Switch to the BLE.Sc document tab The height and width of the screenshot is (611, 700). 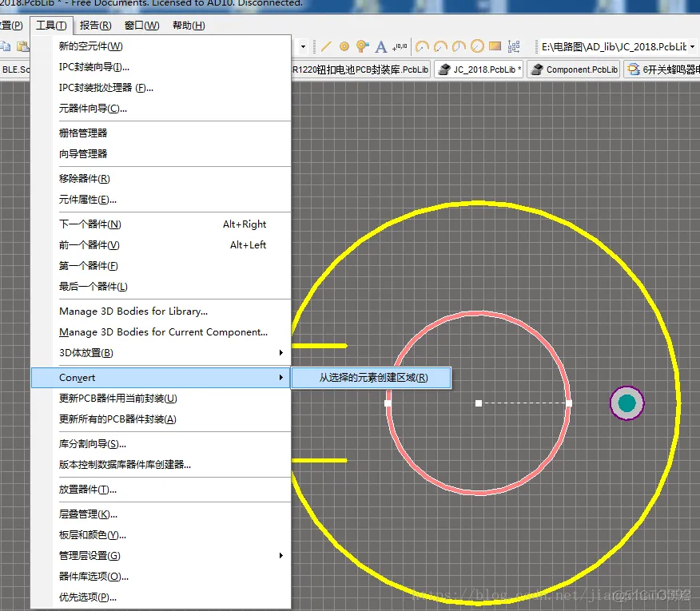15,69
